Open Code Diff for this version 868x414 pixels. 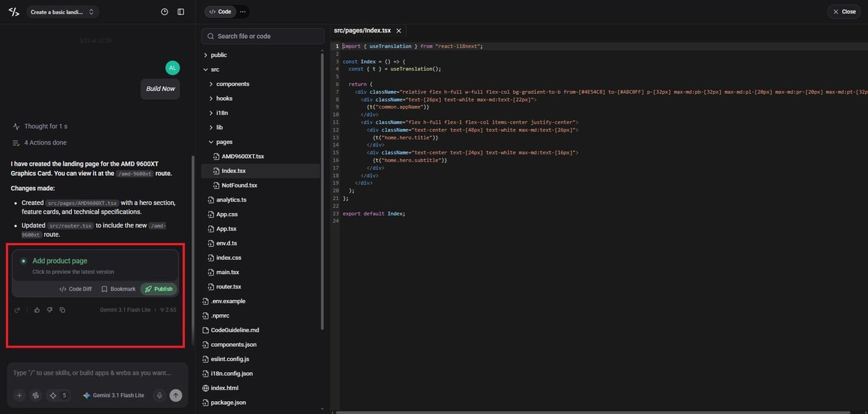click(x=75, y=289)
